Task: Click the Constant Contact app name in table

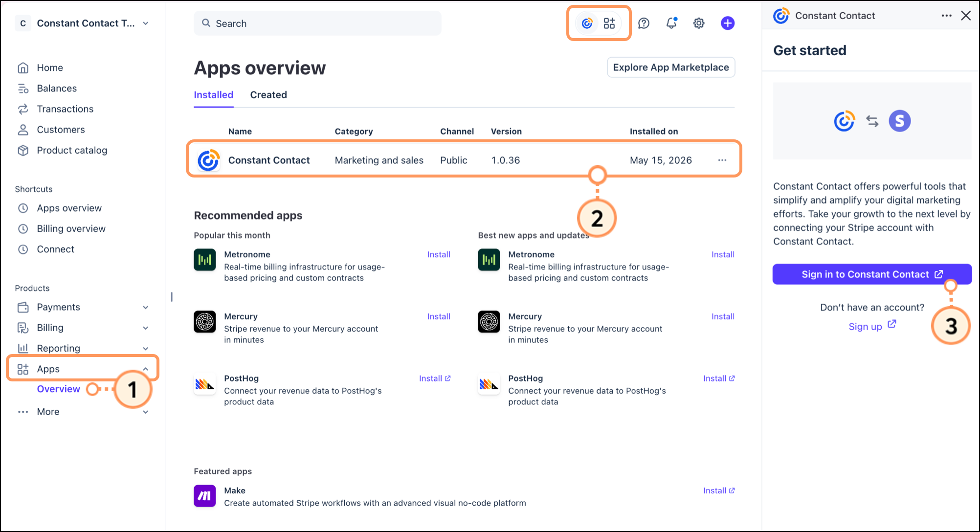Action: [x=269, y=160]
